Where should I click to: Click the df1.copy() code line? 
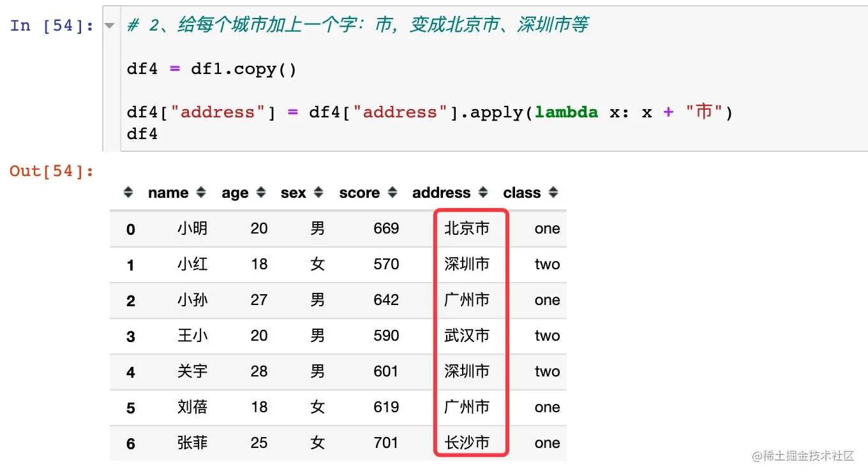(x=212, y=69)
